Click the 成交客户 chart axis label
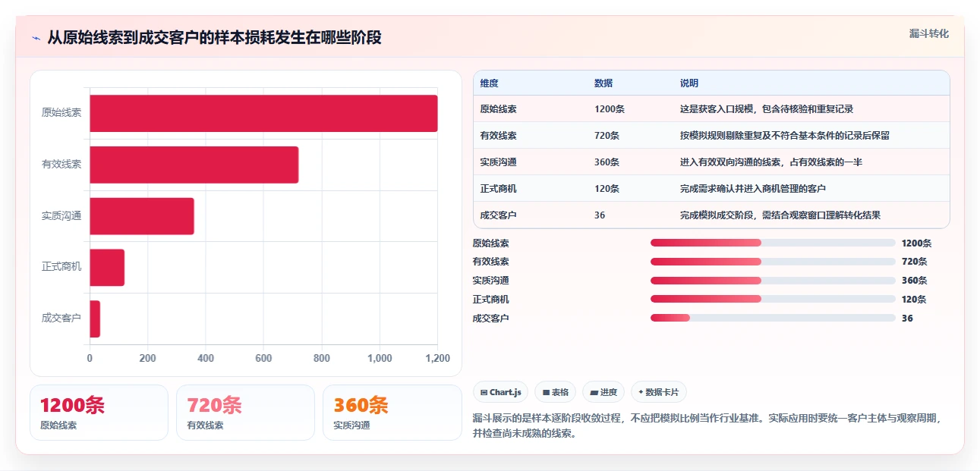The image size is (980, 471). coord(61,319)
